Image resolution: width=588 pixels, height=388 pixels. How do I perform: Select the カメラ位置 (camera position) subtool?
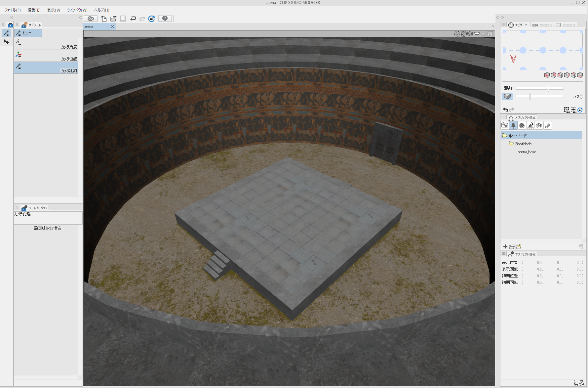46,56
